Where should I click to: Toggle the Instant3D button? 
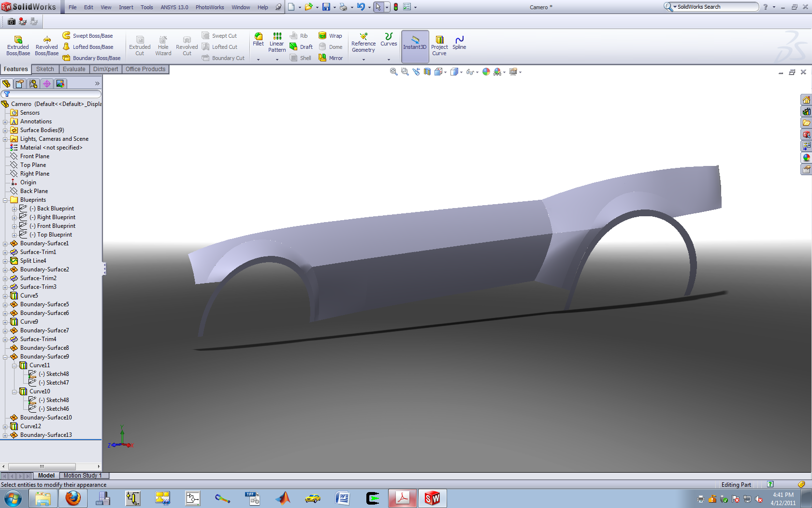[415, 45]
